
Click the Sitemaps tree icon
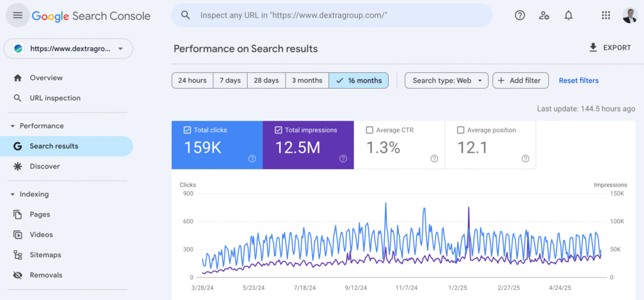click(17, 255)
